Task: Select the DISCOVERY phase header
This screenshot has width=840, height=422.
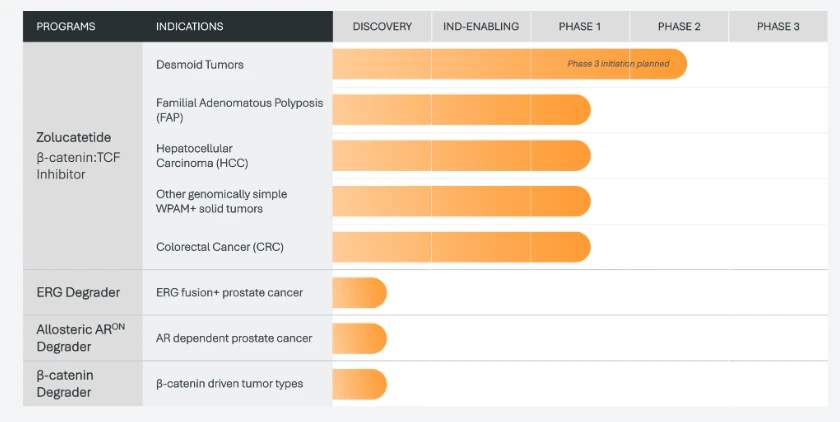Action: pos(382,26)
